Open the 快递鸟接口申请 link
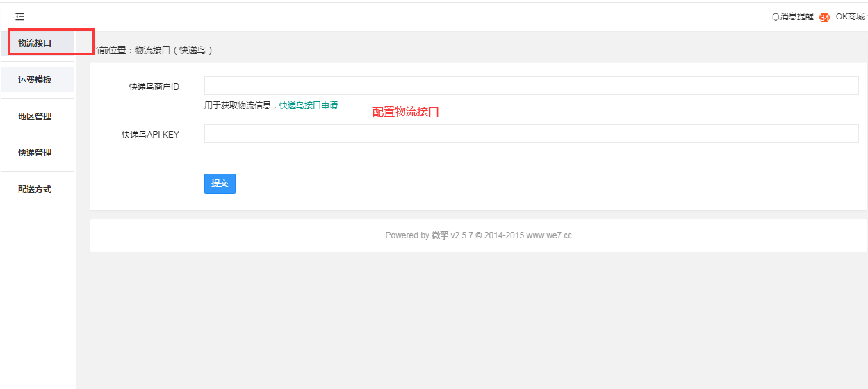Screen dimensions: 868x389 (309, 106)
